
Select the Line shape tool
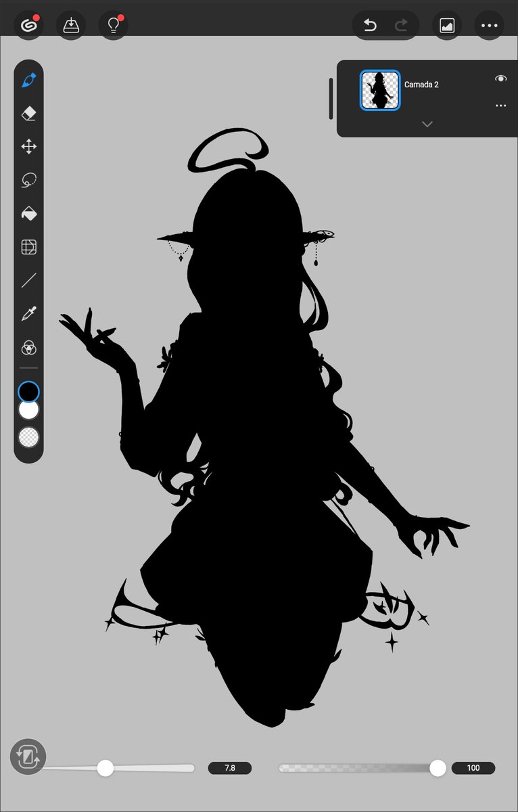click(28, 280)
